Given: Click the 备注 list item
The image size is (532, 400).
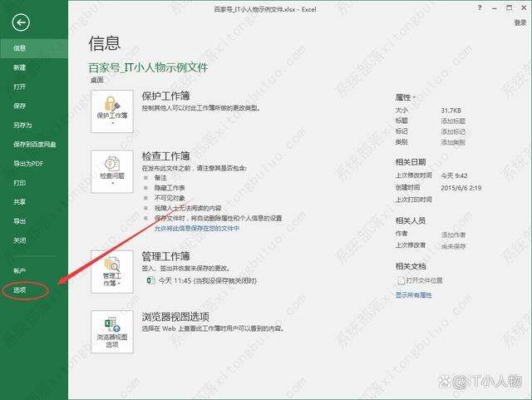Looking at the screenshot, I should [160, 177].
